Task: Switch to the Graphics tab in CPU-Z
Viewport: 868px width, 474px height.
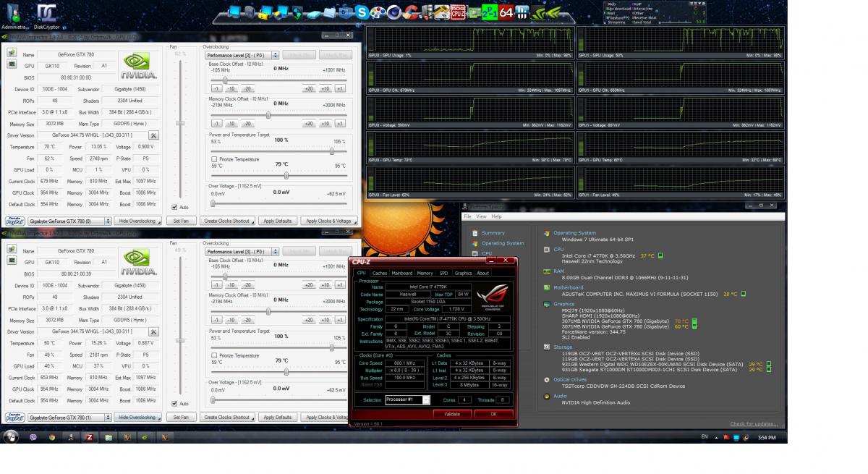Action: point(463,273)
